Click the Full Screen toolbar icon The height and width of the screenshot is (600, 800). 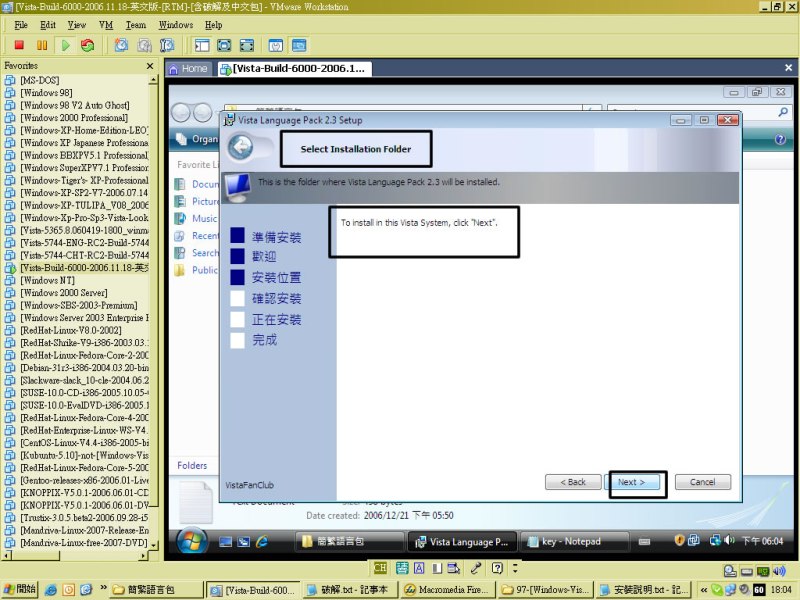(x=224, y=45)
